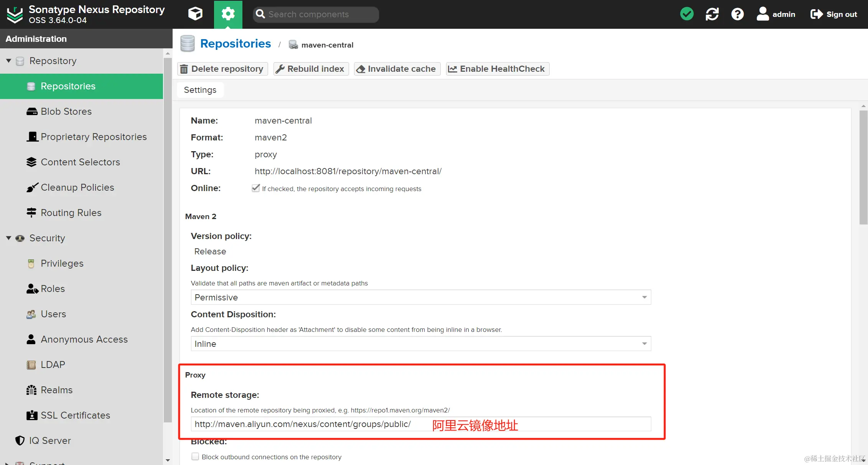The width and height of the screenshot is (868, 465).
Task: Open the Content Disposition Inline dropdown
Action: click(x=421, y=344)
